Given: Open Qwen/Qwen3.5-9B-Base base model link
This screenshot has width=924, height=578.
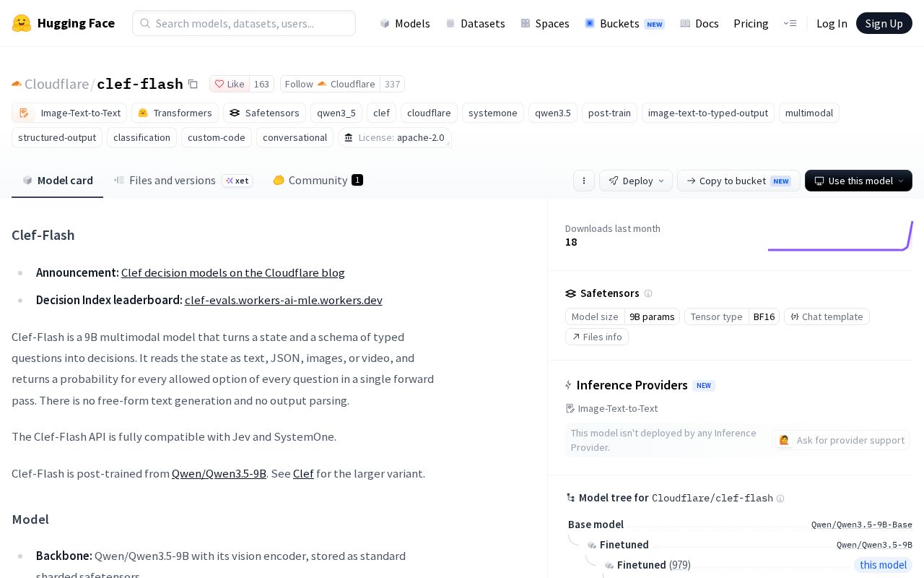Looking at the screenshot, I should pos(861,525).
